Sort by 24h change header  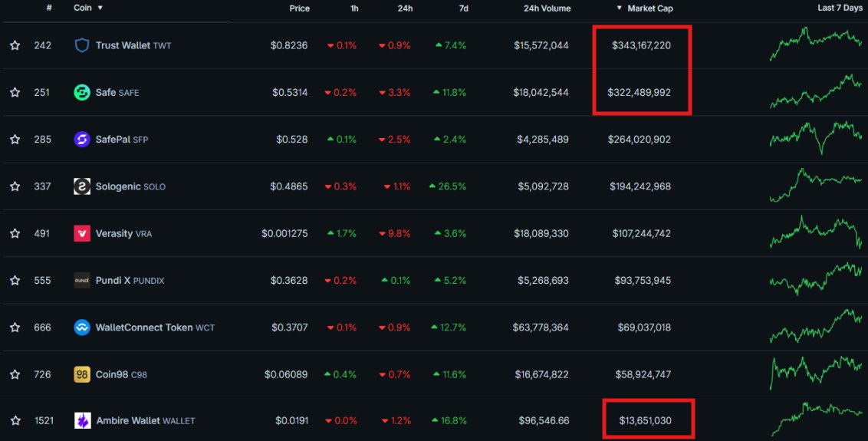pyautogui.click(x=405, y=8)
